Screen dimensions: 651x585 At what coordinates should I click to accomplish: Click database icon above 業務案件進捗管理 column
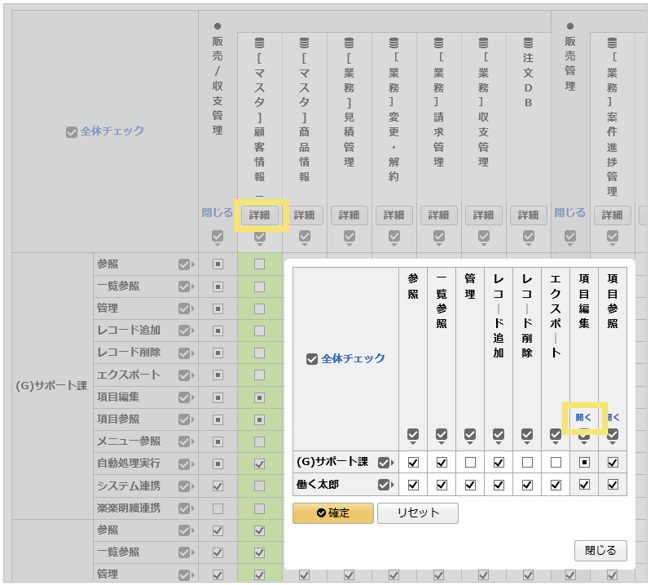point(612,43)
